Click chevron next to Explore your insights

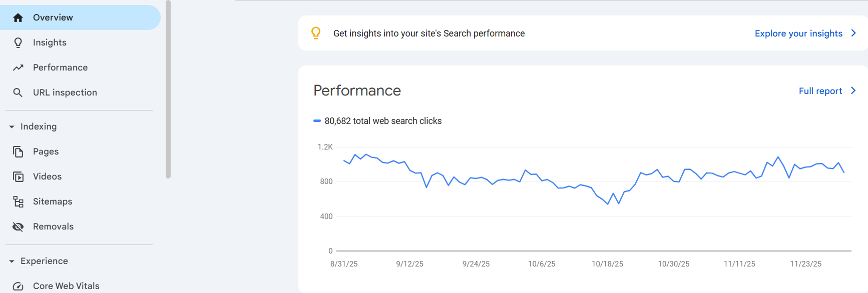[853, 33]
